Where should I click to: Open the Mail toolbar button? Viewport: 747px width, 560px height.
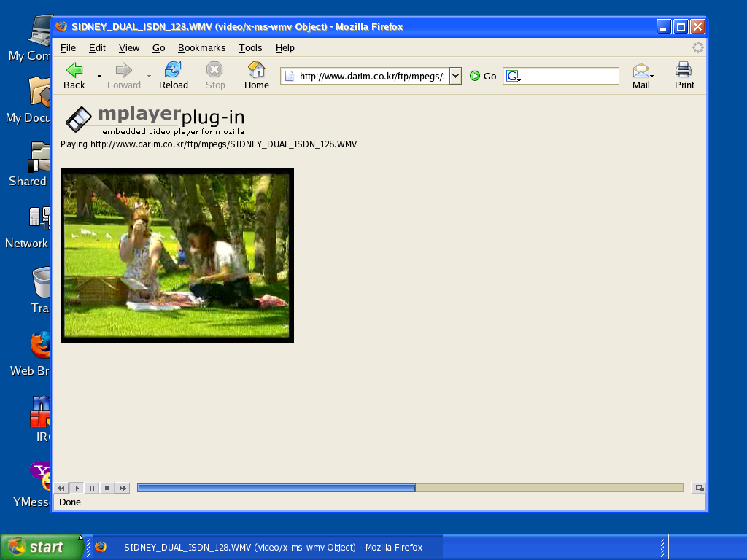pos(641,76)
